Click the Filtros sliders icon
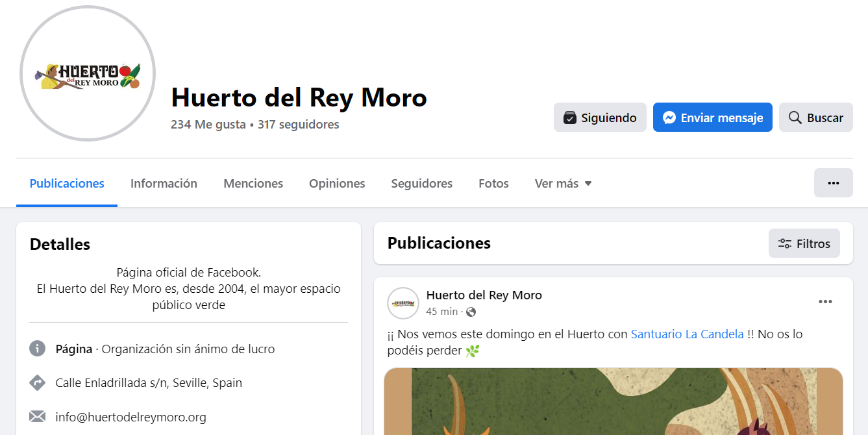Viewport: 868px width, 435px height. (785, 243)
